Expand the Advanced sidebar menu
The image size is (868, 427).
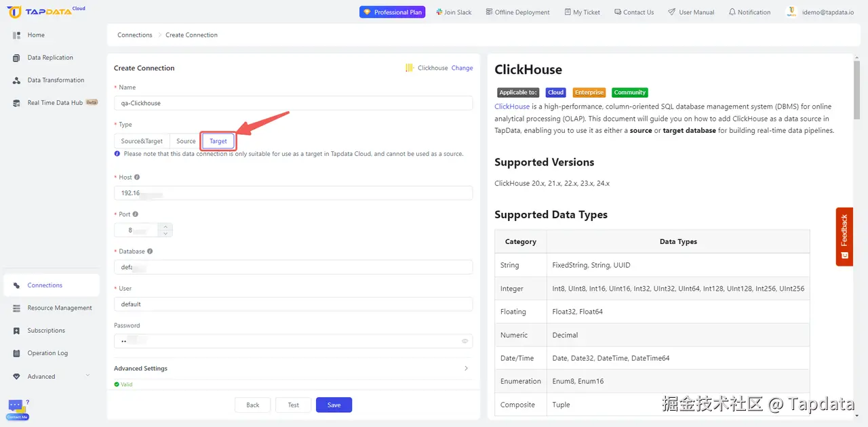click(52, 376)
